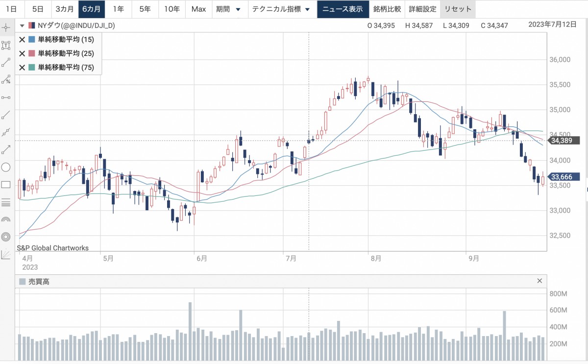Select the rectangle shape tool
The height and width of the screenshot is (364, 588).
(6, 185)
